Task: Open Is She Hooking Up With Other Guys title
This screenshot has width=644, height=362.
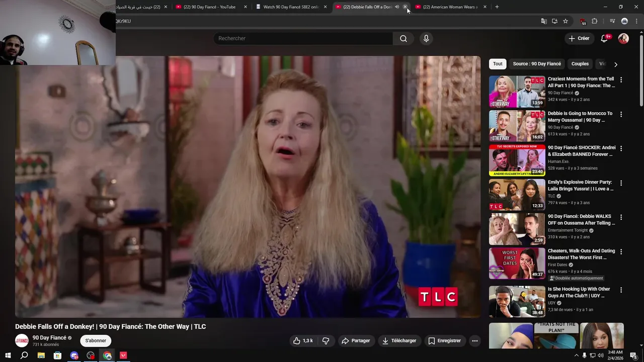Action: [x=579, y=292]
